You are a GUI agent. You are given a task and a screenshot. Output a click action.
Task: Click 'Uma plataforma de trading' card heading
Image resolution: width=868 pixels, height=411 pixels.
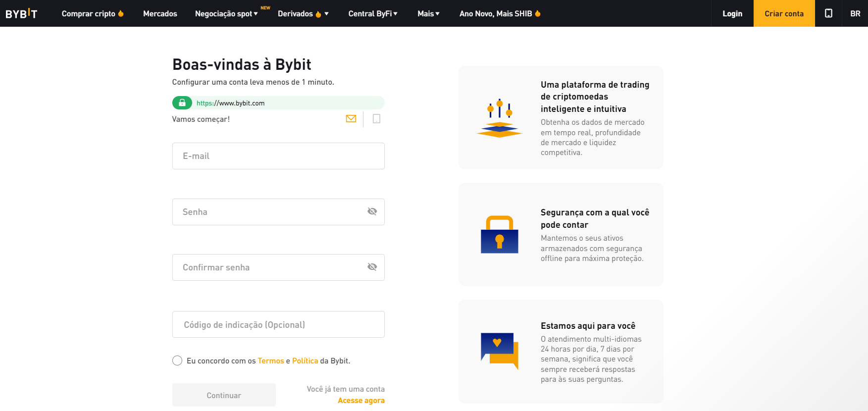(595, 97)
